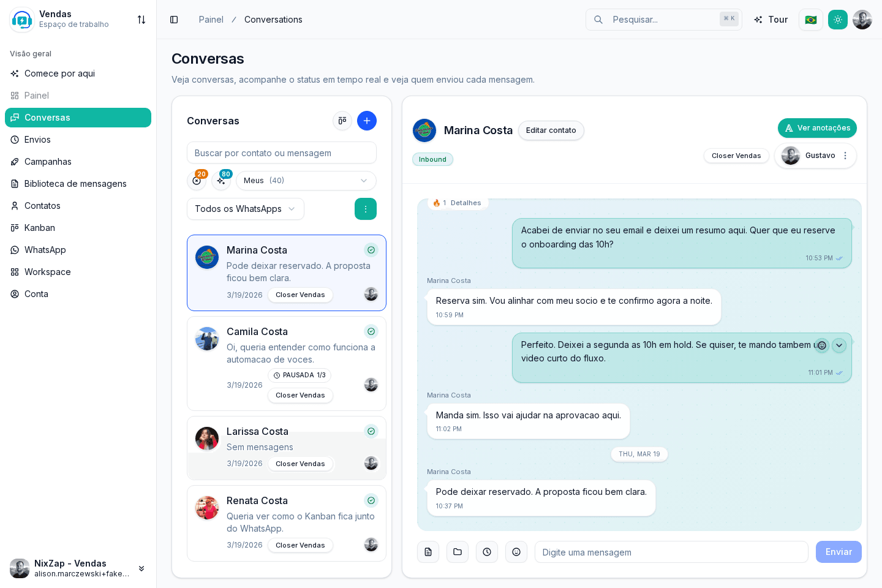Click the Brazil flag language toggle

[x=811, y=20]
